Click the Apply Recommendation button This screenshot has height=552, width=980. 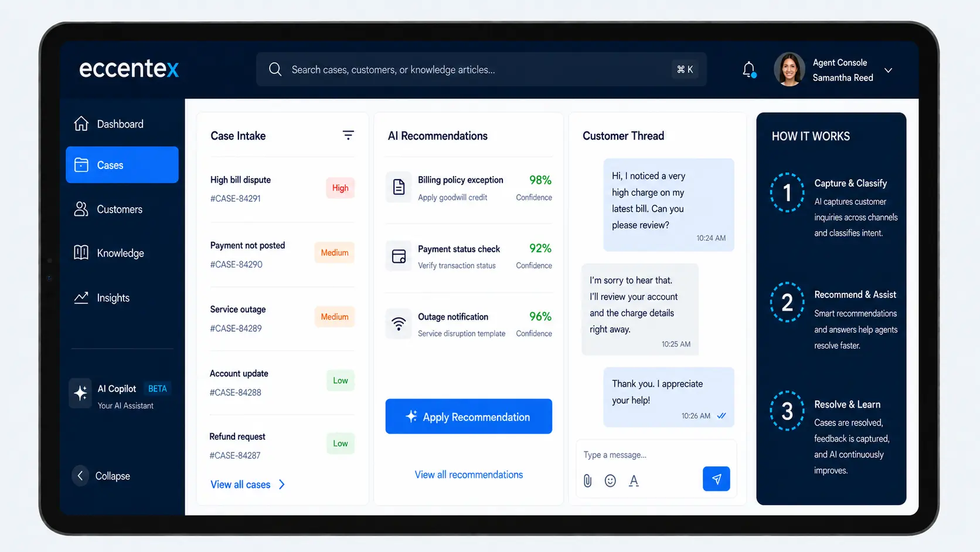pos(469,416)
